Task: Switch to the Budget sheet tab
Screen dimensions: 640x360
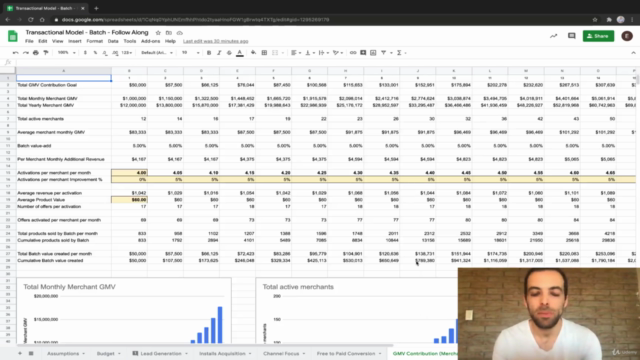Action: click(108, 353)
